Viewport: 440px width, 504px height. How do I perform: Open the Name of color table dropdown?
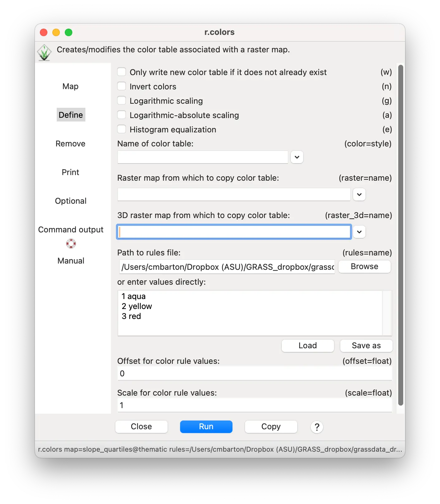297,157
